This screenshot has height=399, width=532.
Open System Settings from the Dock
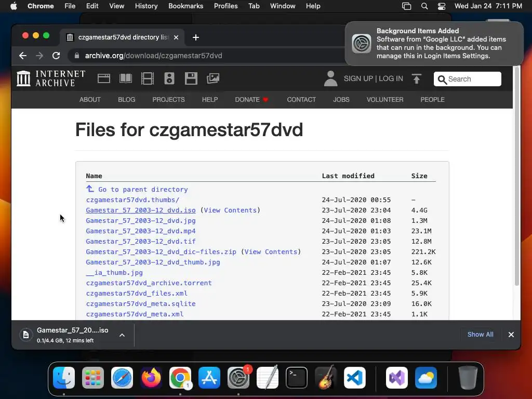tap(238, 378)
